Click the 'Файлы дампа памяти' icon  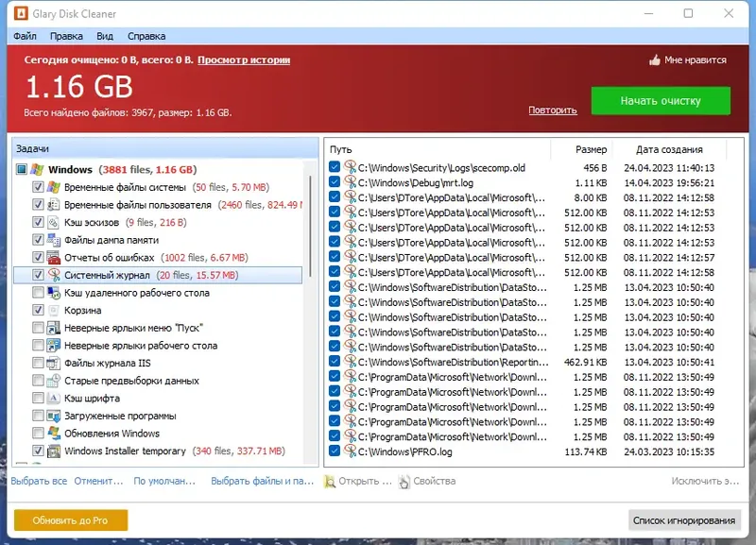(54, 240)
